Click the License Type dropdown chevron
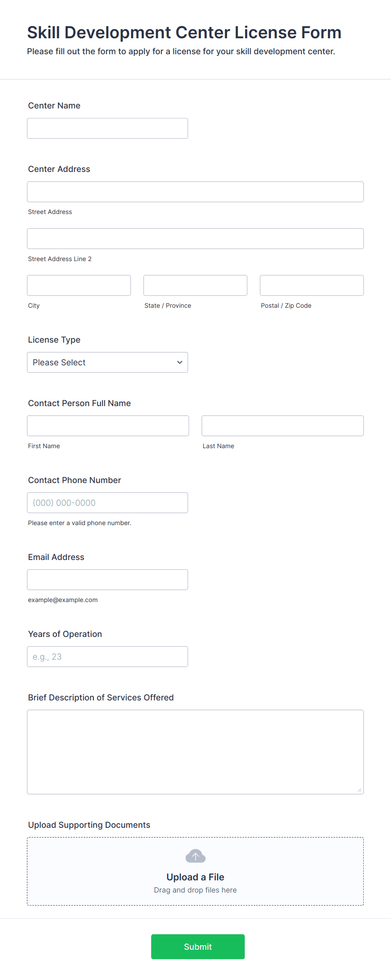391x980 pixels. point(180,362)
